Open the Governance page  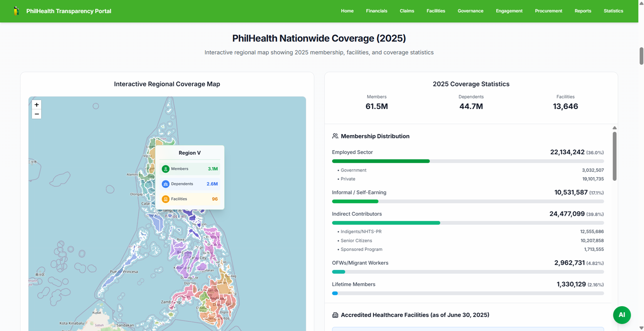coord(470,11)
